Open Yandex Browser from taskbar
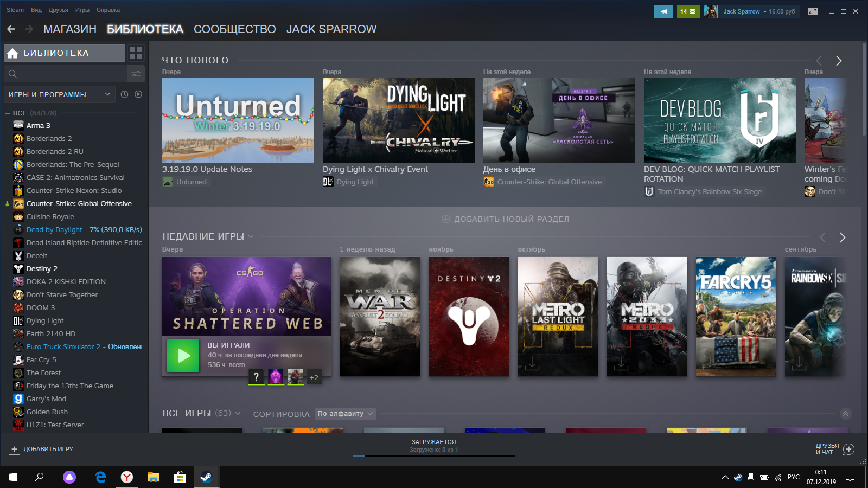This screenshot has height=488, width=868. 126,477
